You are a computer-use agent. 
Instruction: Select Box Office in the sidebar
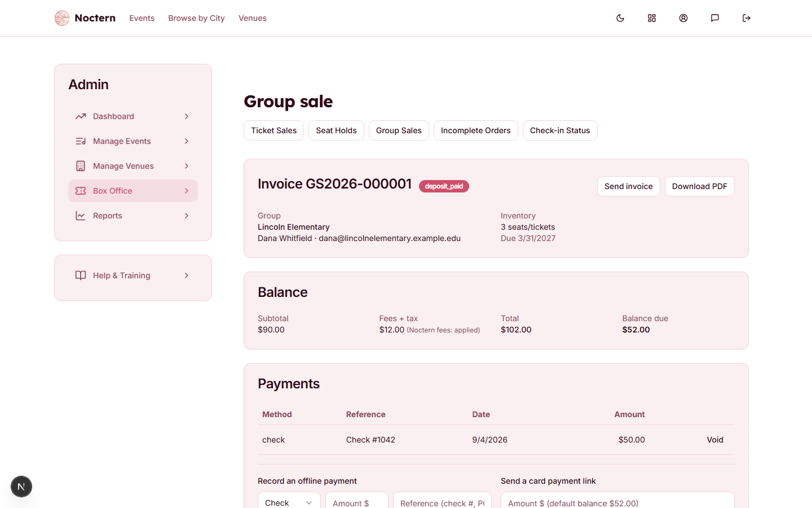(133, 191)
